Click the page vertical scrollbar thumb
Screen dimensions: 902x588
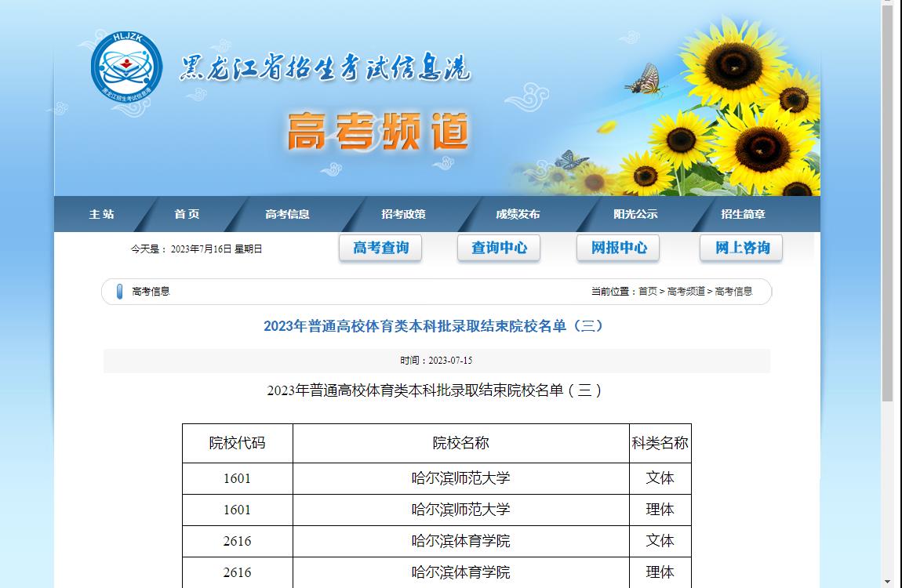click(x=888, y=204)
